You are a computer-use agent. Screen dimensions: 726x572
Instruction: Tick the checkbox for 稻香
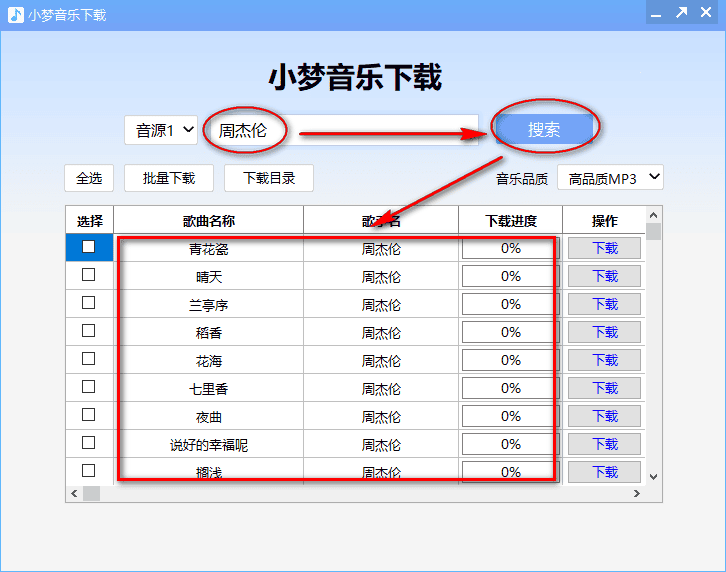tap(88, 331)
